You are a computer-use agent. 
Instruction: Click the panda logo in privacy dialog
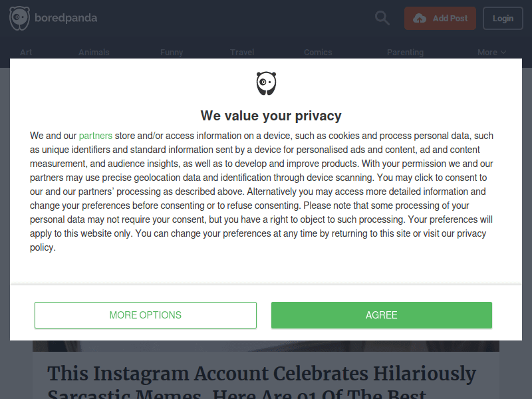click(x=266, y=84)
